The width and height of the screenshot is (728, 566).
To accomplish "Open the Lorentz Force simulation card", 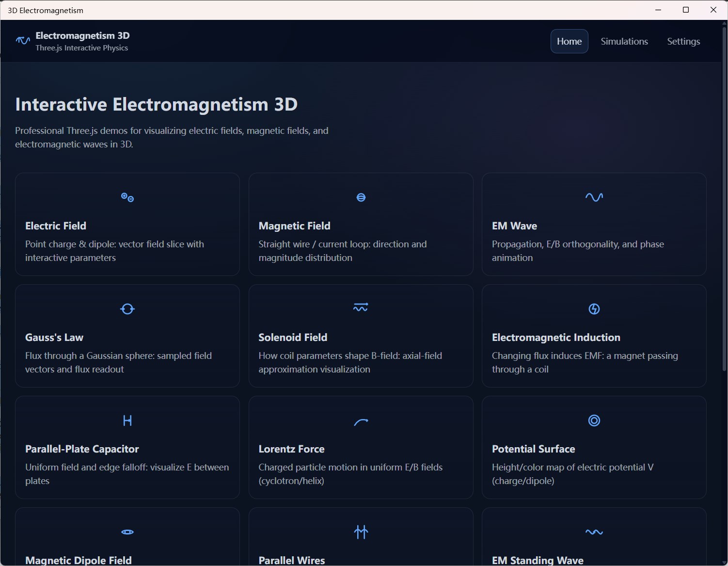I will [x=361, y=447].
